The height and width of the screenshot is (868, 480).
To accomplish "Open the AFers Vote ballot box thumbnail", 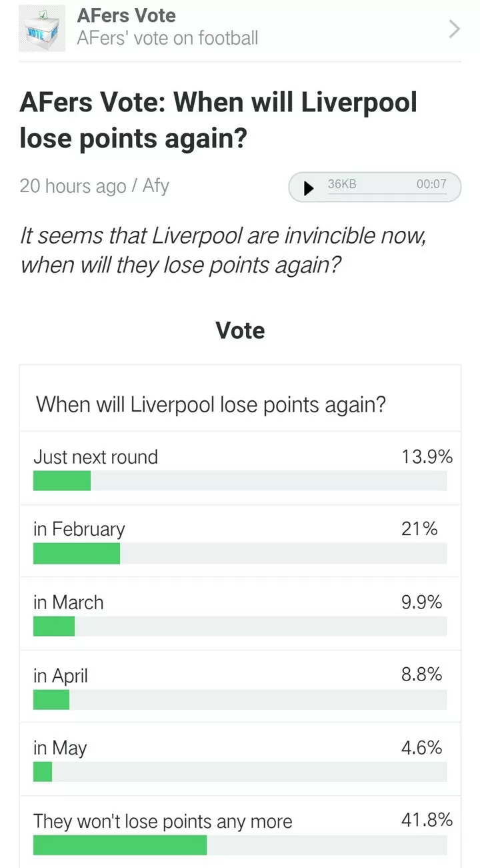I will coord(42,29).
